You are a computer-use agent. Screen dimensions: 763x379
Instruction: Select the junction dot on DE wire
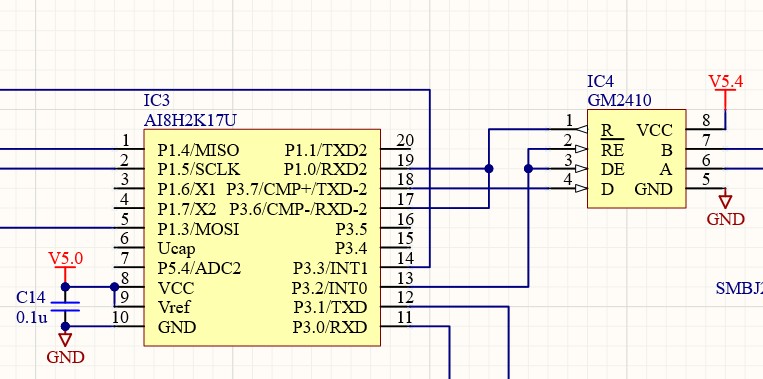pos(528,169)
